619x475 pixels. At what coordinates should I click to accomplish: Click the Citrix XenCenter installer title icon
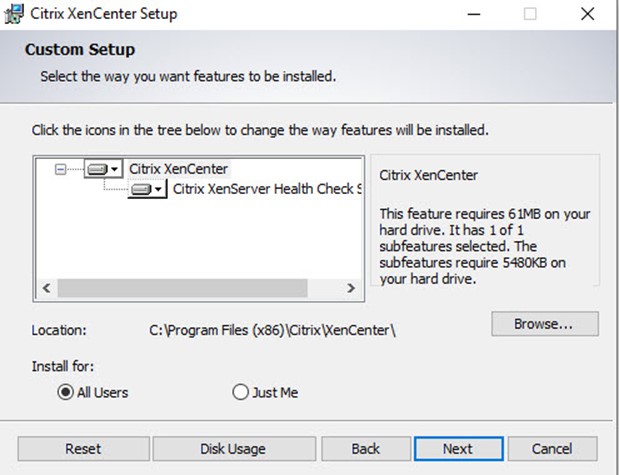click(14, 14)
